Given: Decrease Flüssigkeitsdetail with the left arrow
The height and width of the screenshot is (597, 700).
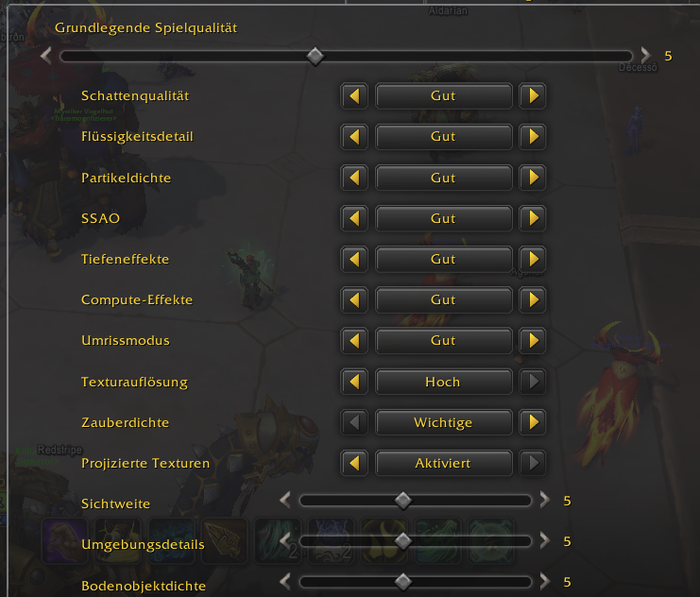Looking at the screenshot, I should click(x=354, y=137).
